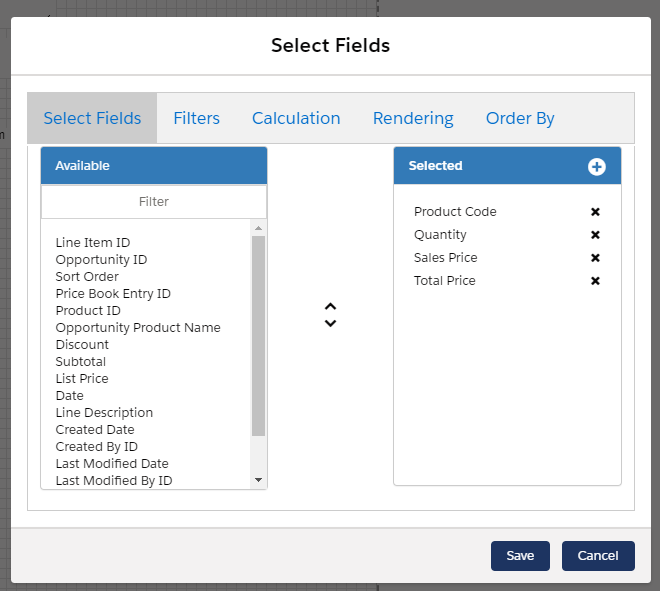
Task: Choose List Price from available fields
Action: (82, 378)
